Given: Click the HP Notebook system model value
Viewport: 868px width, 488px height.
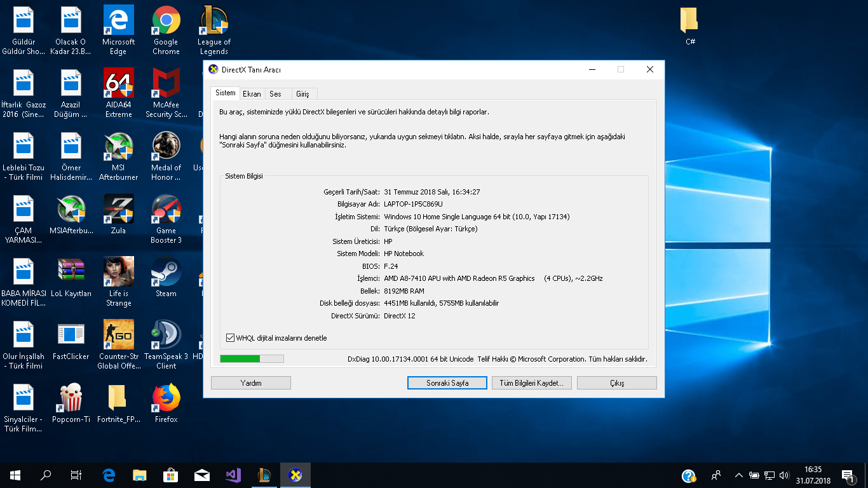Looking at the screenshot, I should pos(403,254).
